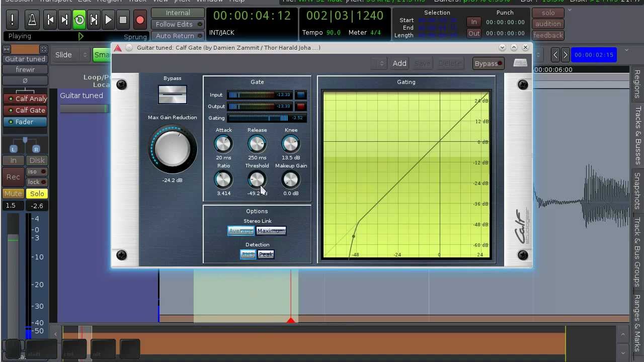The width and height of the screenshot is (644, 362).
Task: Open the Tracks & Busses tab
Action: (637, 135)
